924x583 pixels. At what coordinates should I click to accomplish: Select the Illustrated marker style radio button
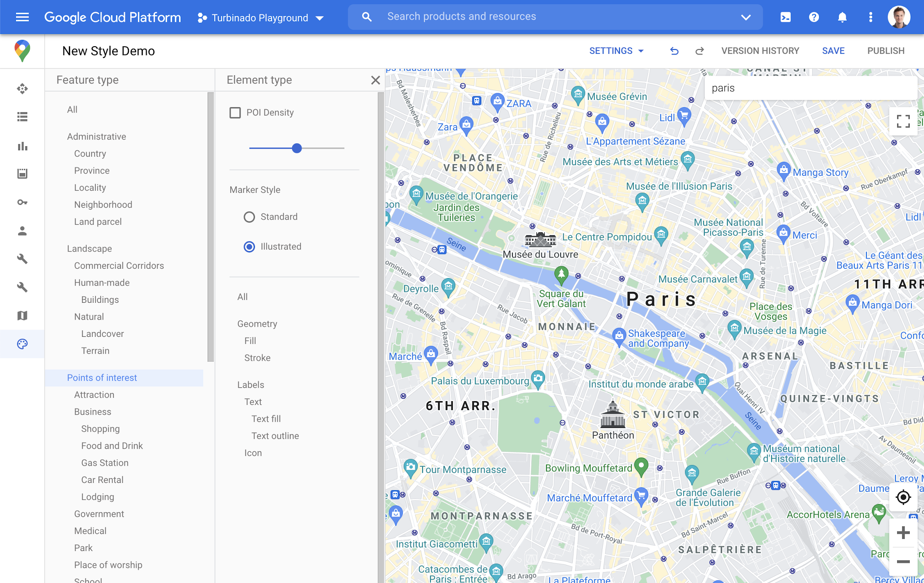(249, 247)
